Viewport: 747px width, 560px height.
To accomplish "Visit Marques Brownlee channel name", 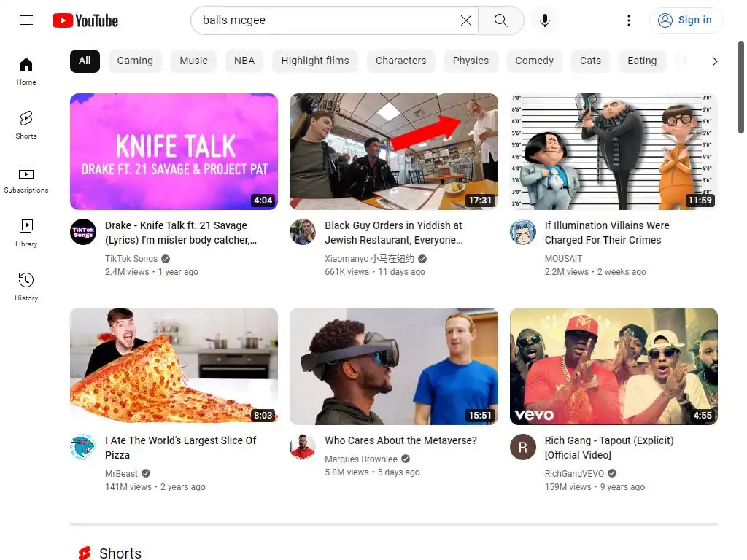I will point(360,459).
